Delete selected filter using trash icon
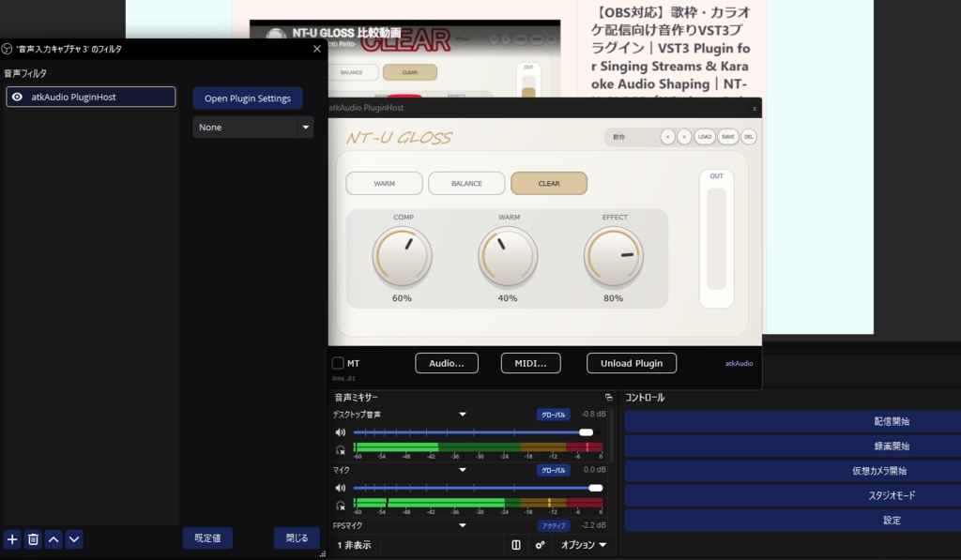The image size is (961, 560). point(33,539)
